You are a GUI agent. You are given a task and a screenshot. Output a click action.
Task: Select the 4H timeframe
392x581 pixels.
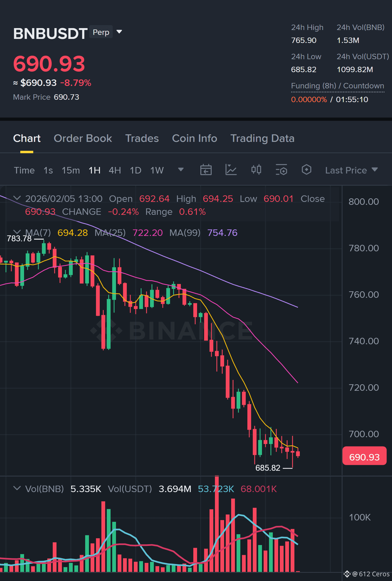115,170
